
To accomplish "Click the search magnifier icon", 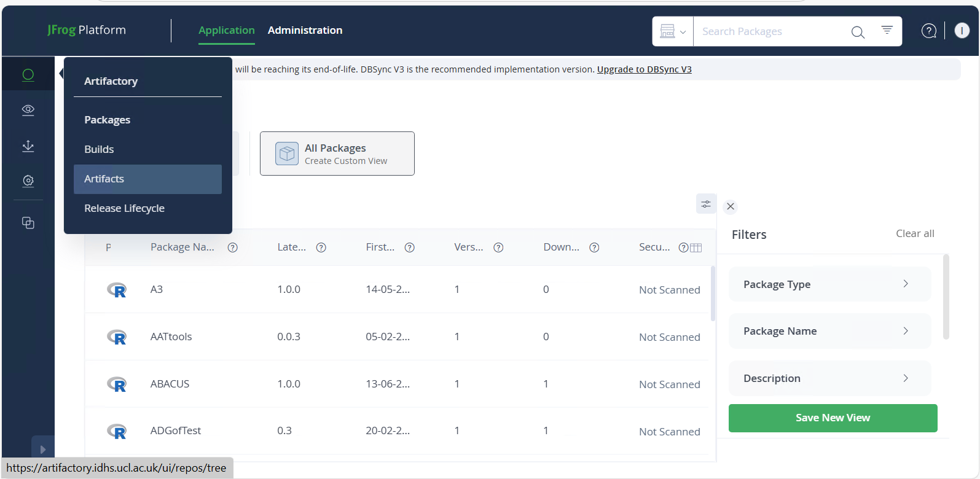I will (858, 32).
